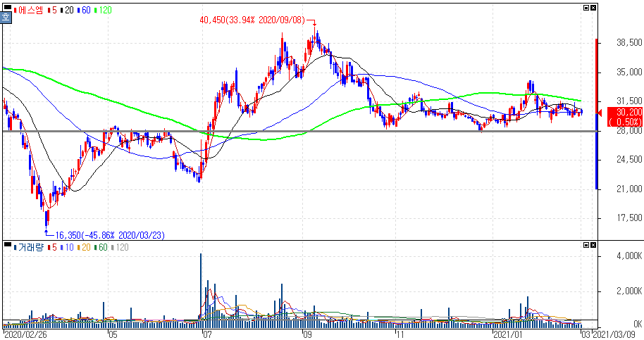Select the orange 20 volume MA legend
Image resolution: width=644 pixels, height=340 pixels.
coord(84,247)
